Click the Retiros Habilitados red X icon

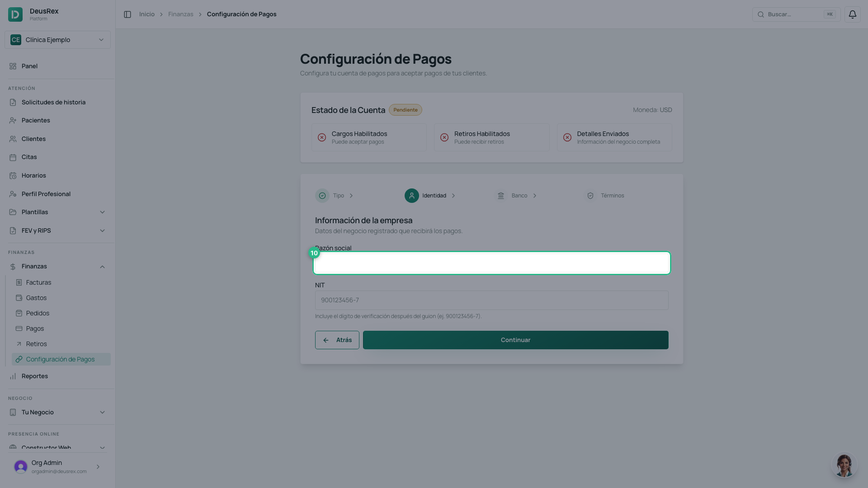coord(444,137)
